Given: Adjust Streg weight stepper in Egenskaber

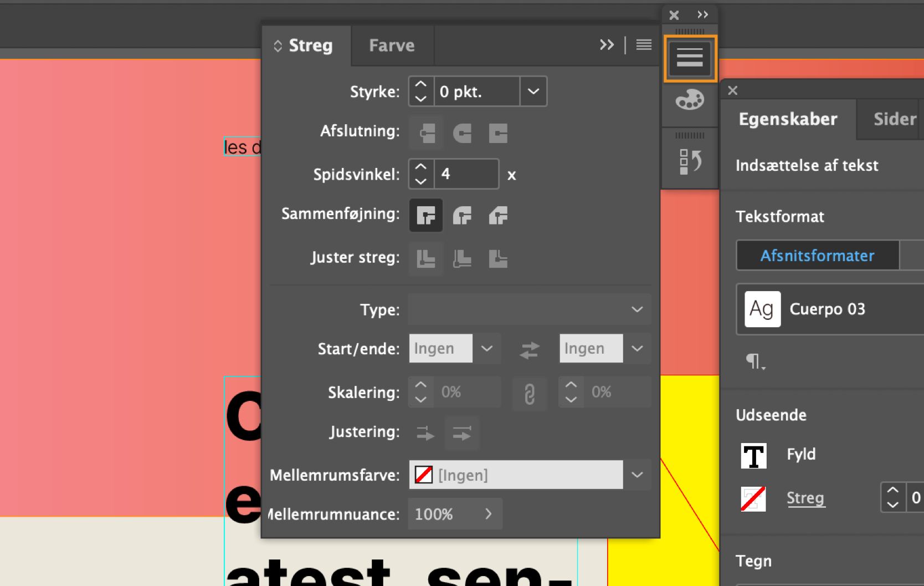Looking at the screenshot, I should (x=893, y=497).
